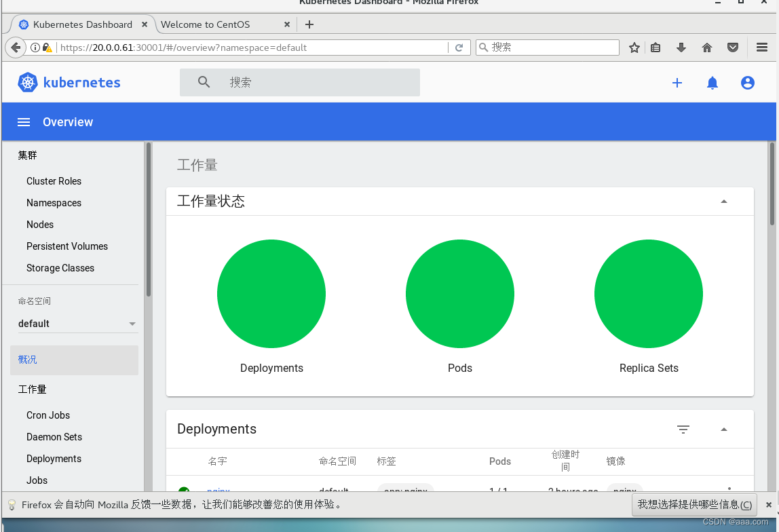
Task: Open Storage Classes in sidebar
Action: point(60,268)
